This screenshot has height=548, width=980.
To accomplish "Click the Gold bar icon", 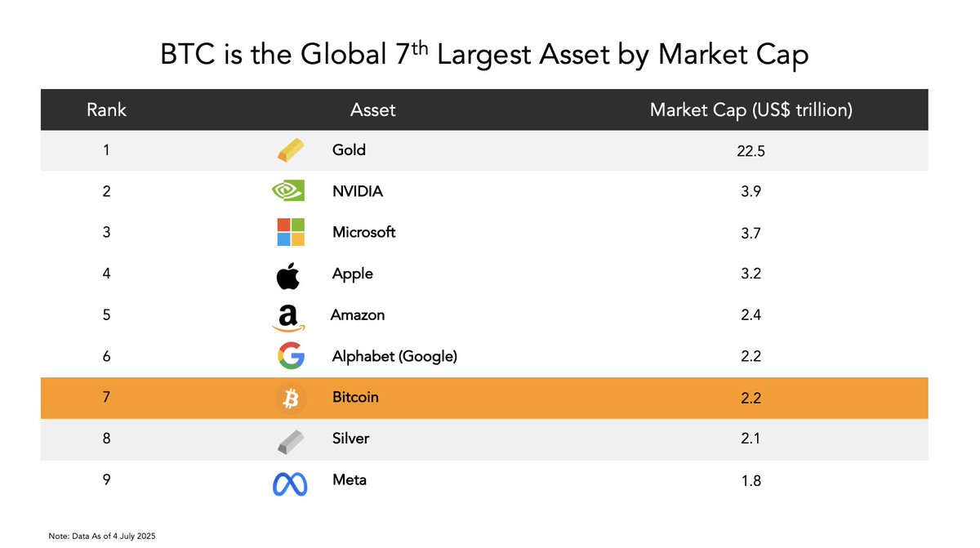I will [x=290, y=151].
